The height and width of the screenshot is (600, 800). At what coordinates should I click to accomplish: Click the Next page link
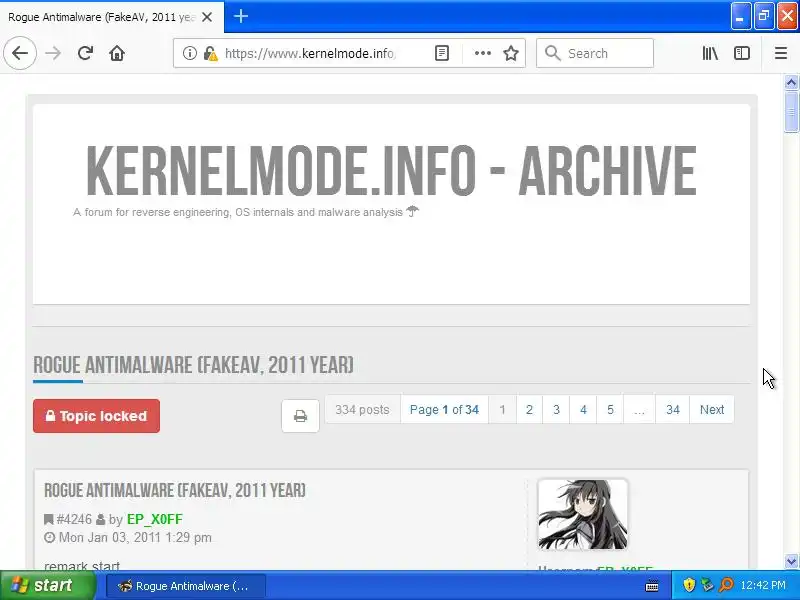click(712, 410)
